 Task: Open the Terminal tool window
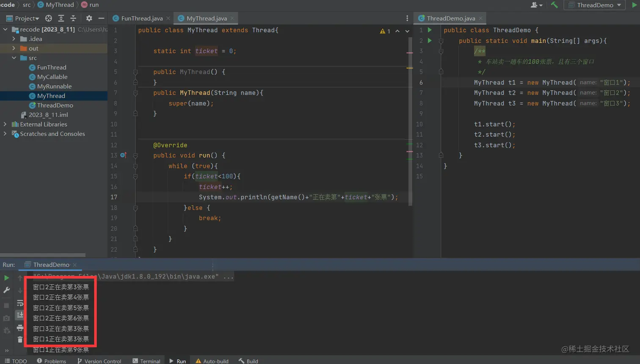(x=146, y=361)
